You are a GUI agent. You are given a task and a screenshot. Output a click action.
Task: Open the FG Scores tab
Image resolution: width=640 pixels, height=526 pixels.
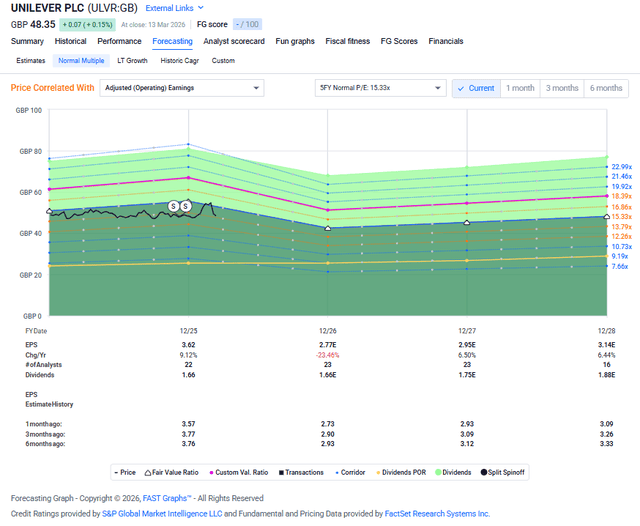(399, 41)
